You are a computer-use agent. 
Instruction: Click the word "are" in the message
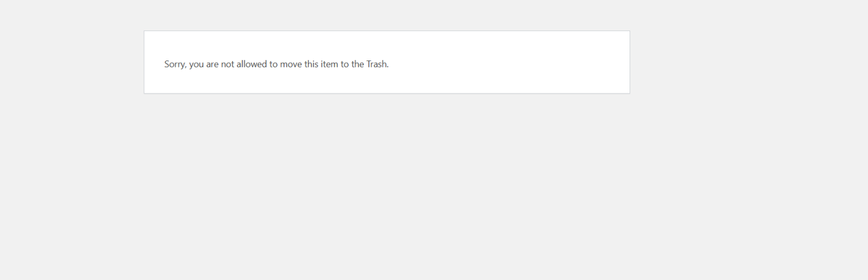(x=212, y=64)
